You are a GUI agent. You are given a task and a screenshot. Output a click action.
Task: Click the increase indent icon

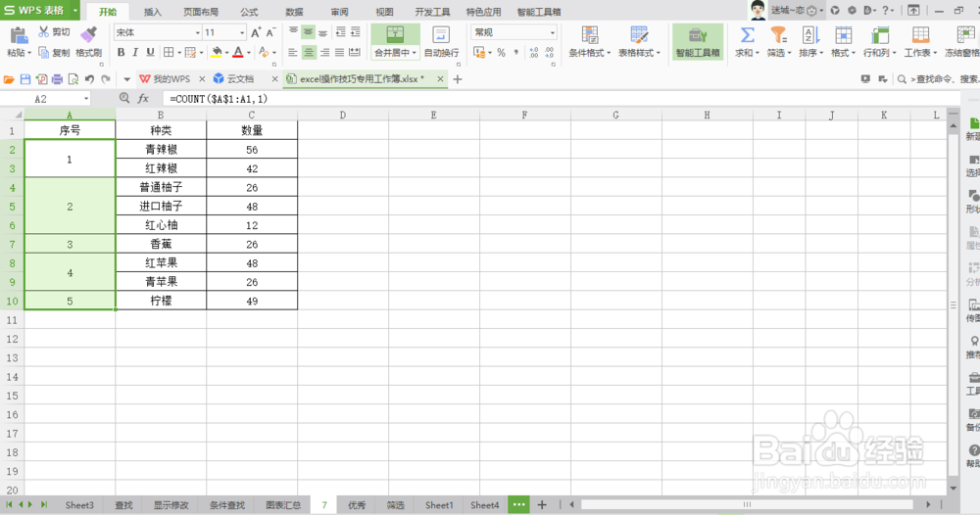pyautogui.click(x=355, y=32)
